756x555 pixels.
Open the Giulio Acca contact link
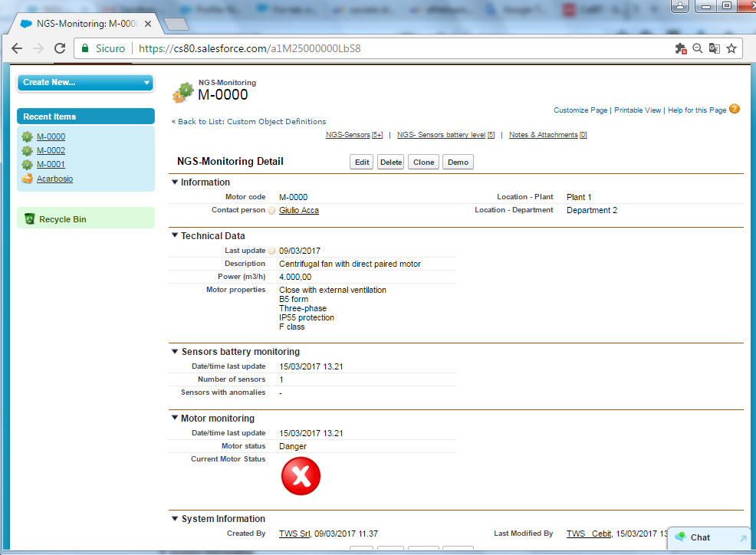299,210
